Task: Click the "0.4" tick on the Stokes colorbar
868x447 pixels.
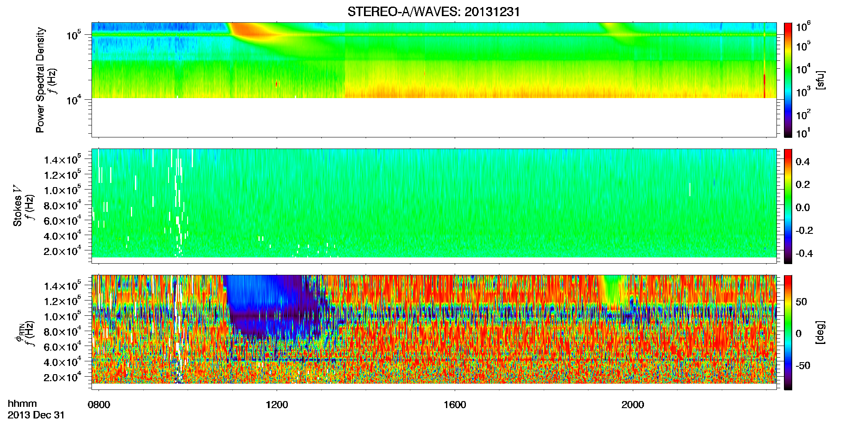Action: (x=803, y=162)
